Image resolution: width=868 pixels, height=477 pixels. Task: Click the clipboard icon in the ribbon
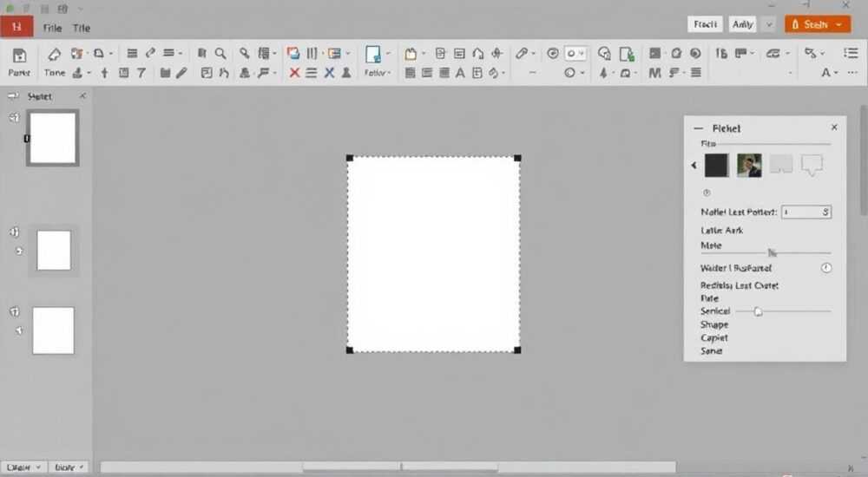[x=411, y=54]
